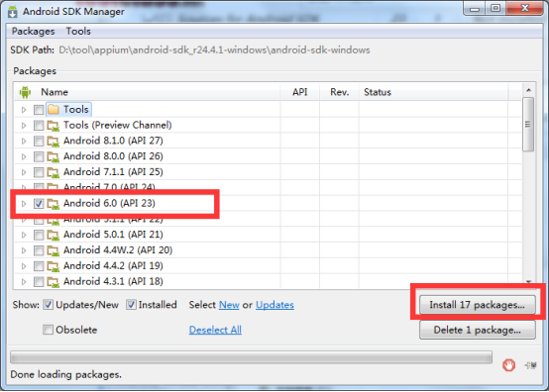
Task: Check Android 8.1.0 (API 27) checkbox
Action: pyautogui.click(x=39, y=141)
